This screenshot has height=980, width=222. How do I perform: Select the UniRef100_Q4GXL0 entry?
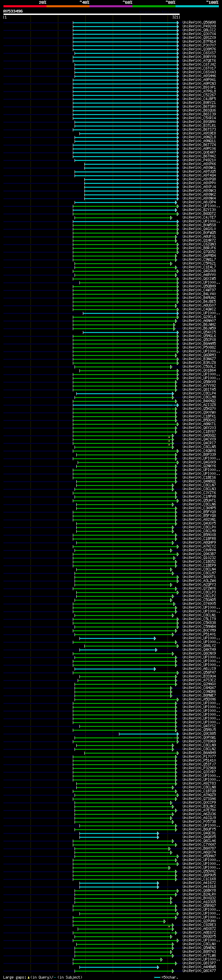coord(199,229)
